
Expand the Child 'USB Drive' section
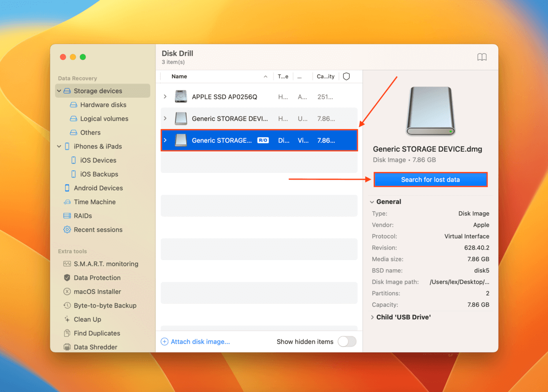pyautogui.click(x=372, y=317)
